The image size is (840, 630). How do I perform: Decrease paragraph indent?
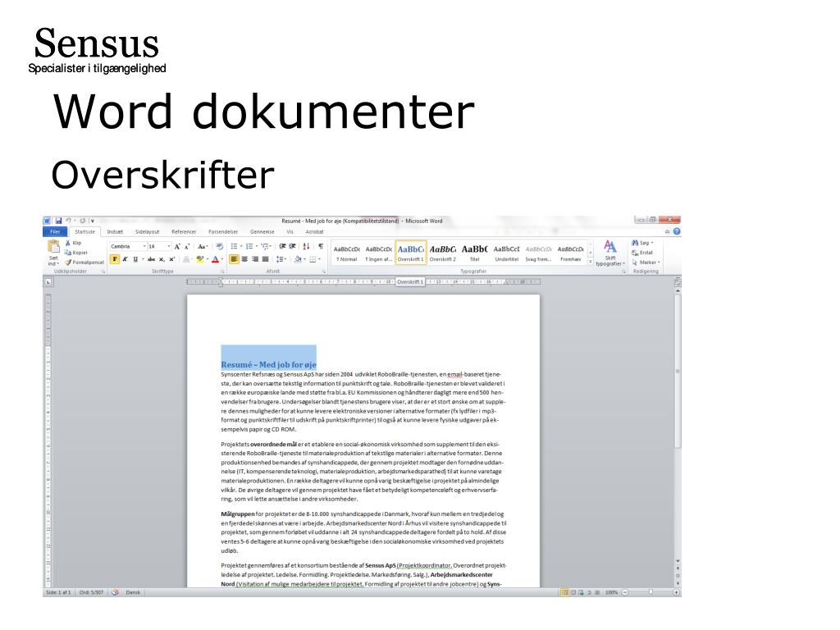(282, 246)
